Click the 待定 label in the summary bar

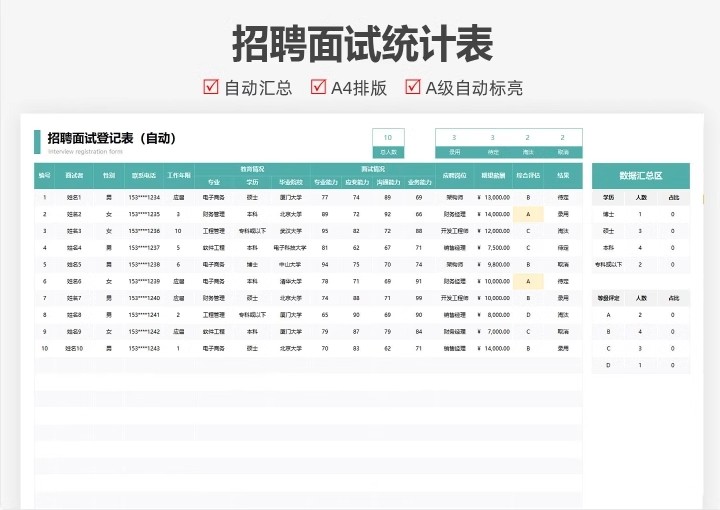tap(493, 152)
